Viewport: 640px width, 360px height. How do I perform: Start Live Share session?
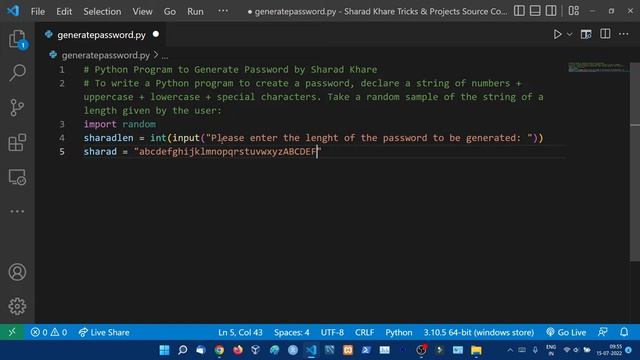(x=104, y=332)
